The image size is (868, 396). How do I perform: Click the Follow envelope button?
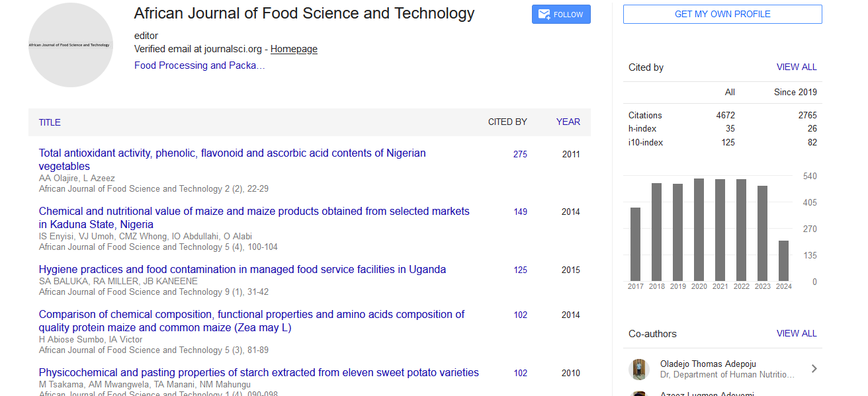click(x=561, y=15)
